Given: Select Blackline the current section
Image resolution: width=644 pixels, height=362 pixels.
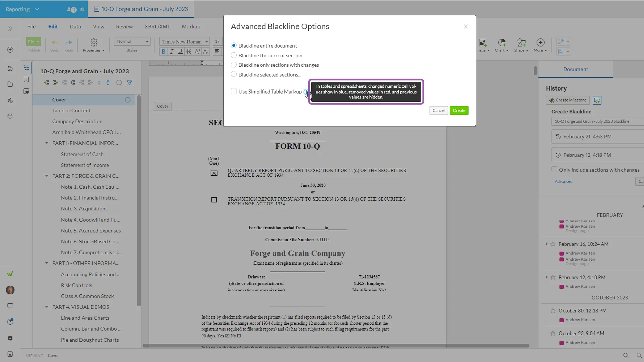Looking at the screenshot, I should pyautogui.click(x=234, y=55).
